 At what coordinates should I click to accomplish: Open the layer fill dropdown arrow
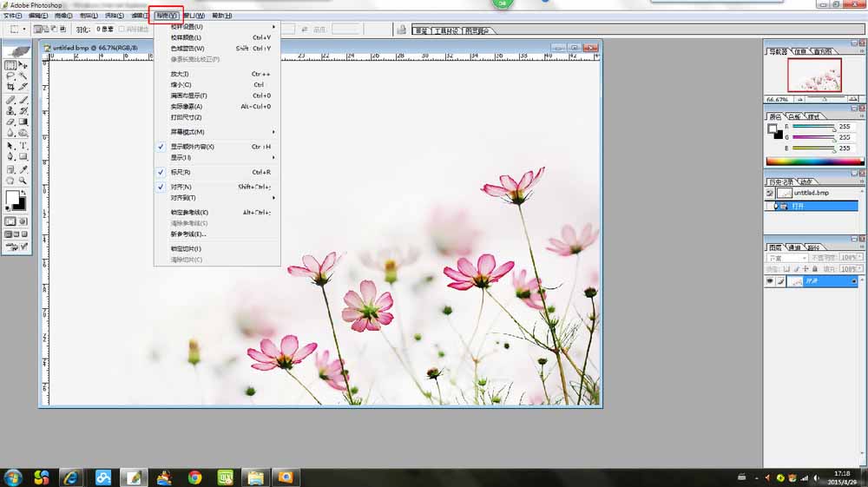[x=860, y=269]
